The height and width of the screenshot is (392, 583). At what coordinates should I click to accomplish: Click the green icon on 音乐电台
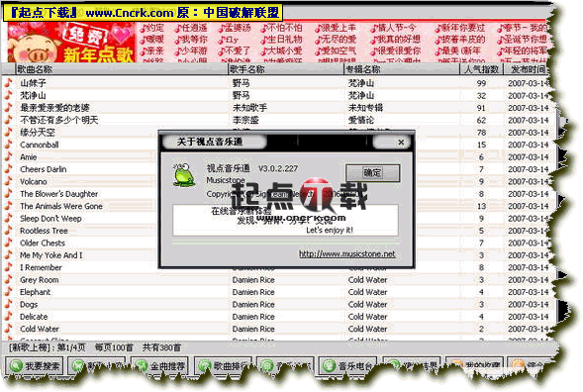pyautogui.click(x=329, y=366)
